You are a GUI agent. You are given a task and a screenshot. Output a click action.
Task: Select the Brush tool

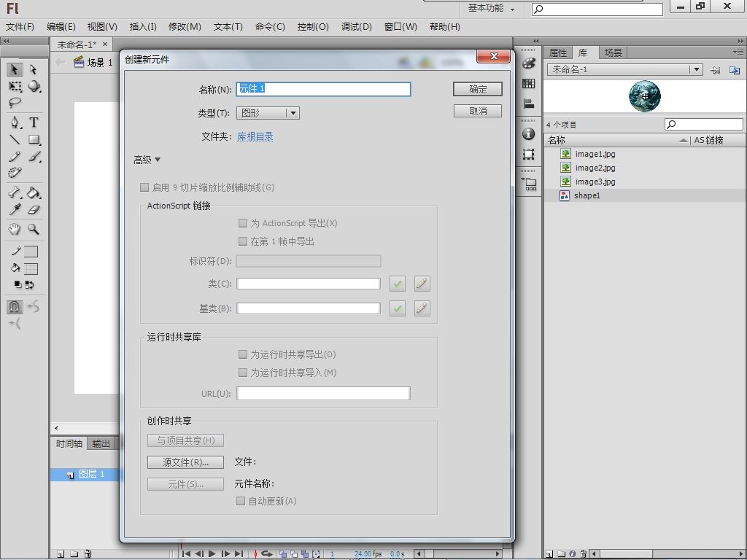coord(34,156)
